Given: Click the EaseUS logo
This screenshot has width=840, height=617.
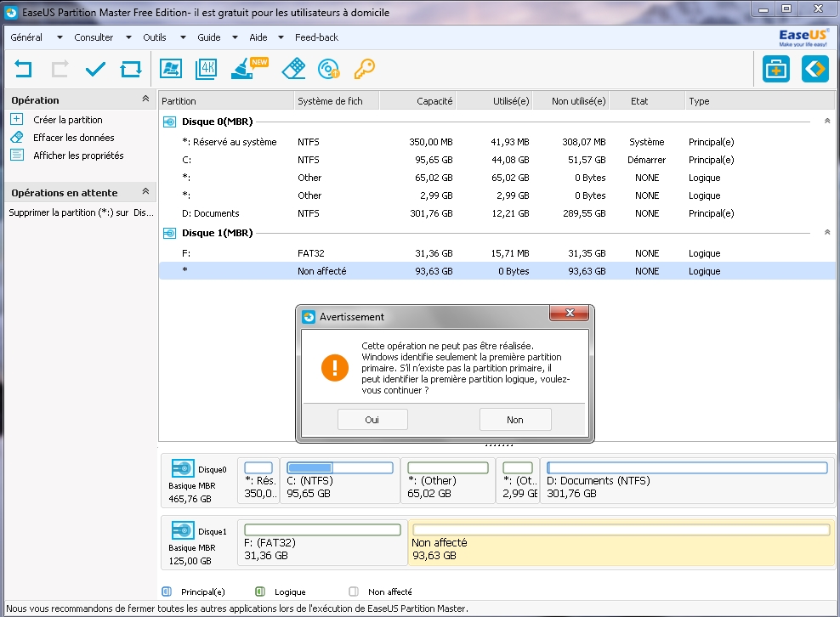Looking at the screenshot, I should click(x=803, y=37).
